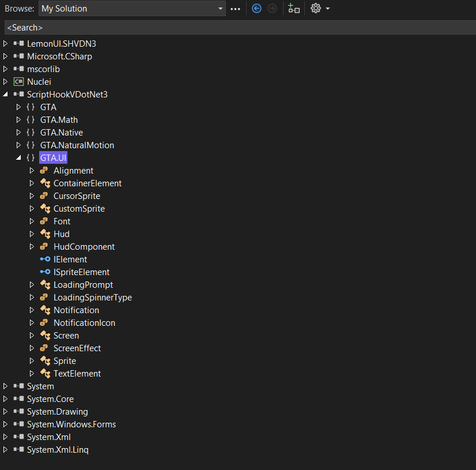Click the Add to References icon
Screen dimensions: 476x470
click(293, 9)
